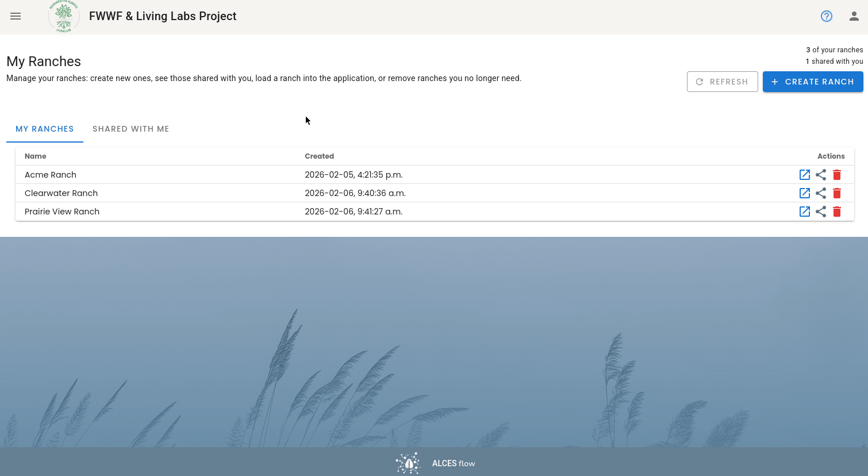Load Acme Ranch with open icon
The height and width of the screenshot is (476, 868).
click(x=805, y=175)
